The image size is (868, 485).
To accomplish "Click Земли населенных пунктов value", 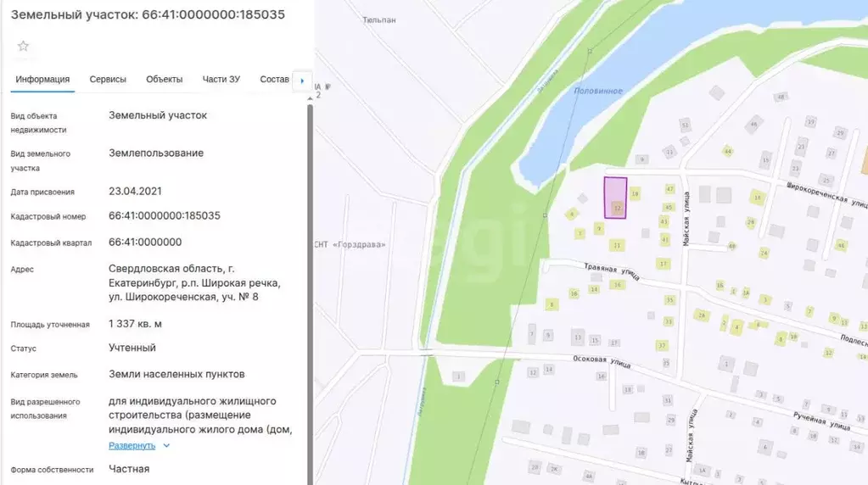I will tap(176, 375).
